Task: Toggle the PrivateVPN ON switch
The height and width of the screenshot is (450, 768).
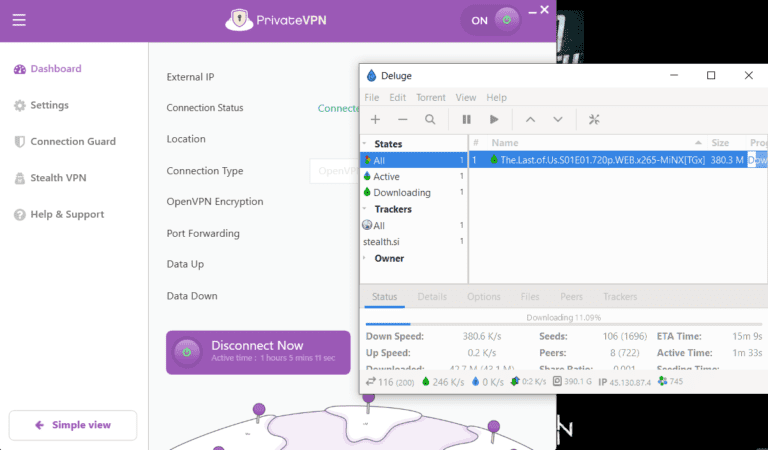Action: tap(491, 19)
